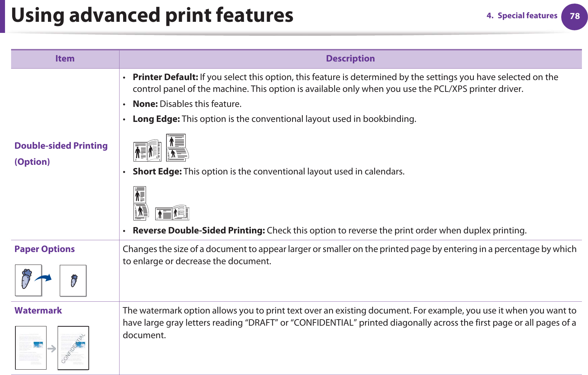Viewport: 588px width, 375px height.
Task: Click the small reduced carrot page thumbnail
Action: [x=73, y=281]
